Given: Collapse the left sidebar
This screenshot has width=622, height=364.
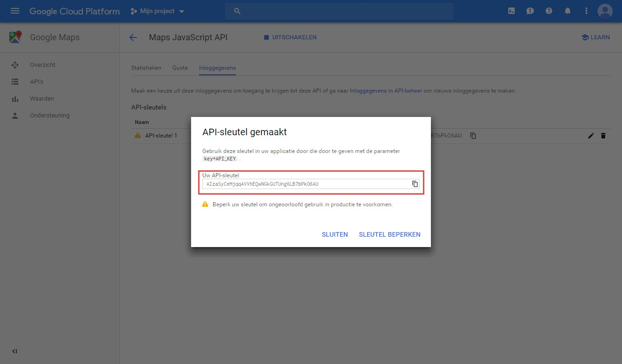Looking at the screenshot, I should tap(14, 351).
